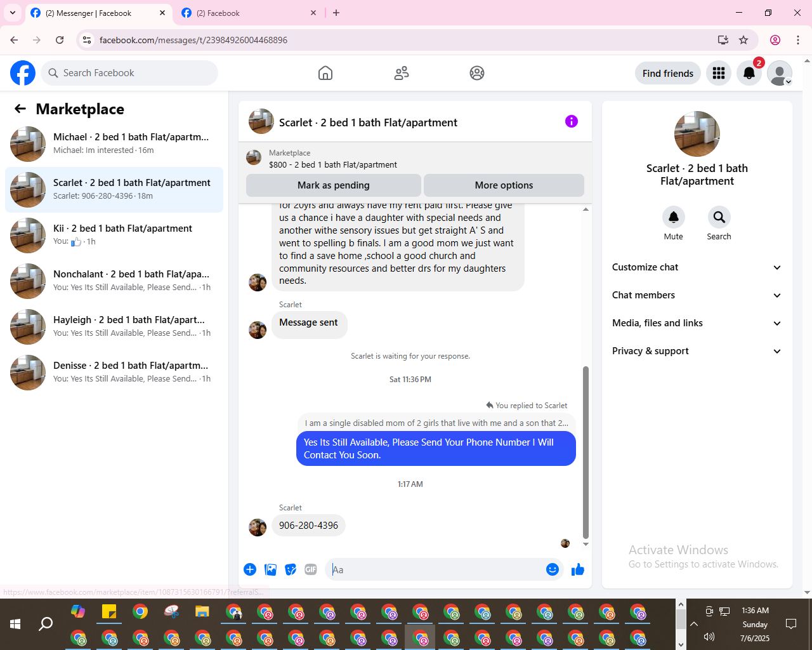The width and height of the screenshot is (812, 650).
Task: Click the Facebook logo icon
Action: coord(23,73)
